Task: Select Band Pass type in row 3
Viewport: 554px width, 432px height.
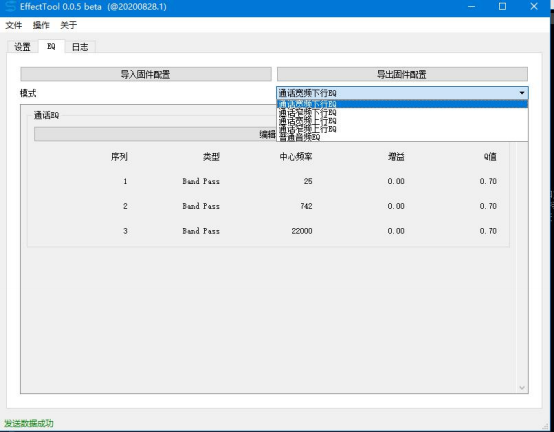Action: [201, 231]
